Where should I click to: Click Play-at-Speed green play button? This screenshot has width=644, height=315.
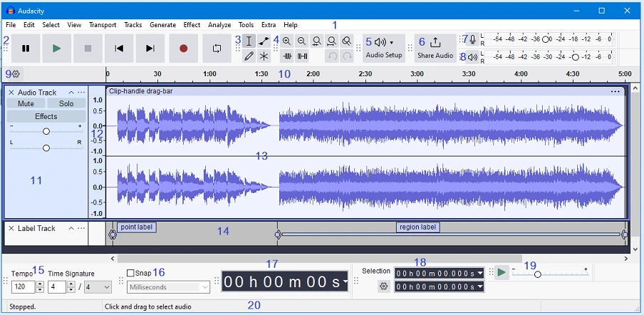tap(502, 272)
